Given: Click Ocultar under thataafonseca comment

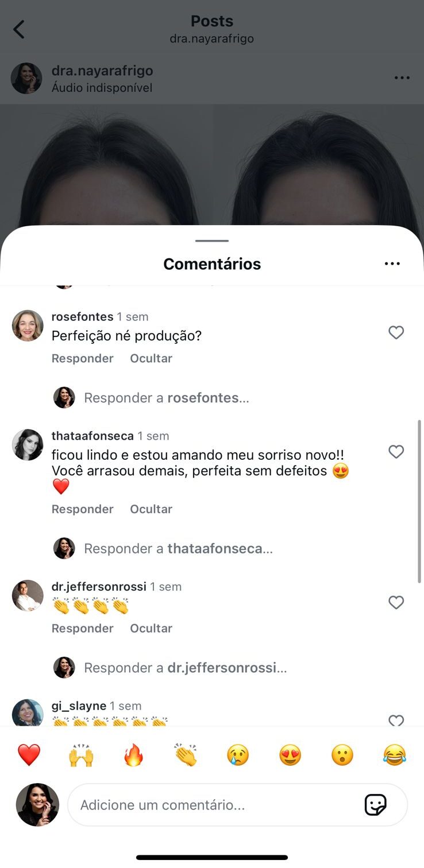Looking at the screenshot, I should click(x=151, y=509).
